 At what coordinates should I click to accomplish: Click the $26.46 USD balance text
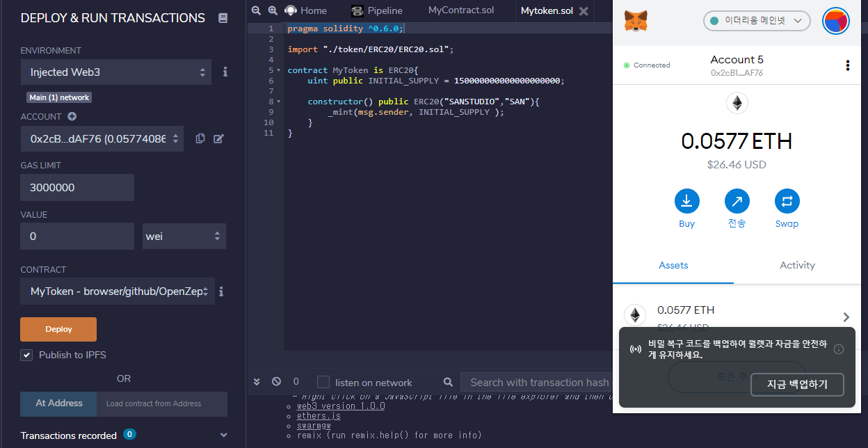pos(737,165)
